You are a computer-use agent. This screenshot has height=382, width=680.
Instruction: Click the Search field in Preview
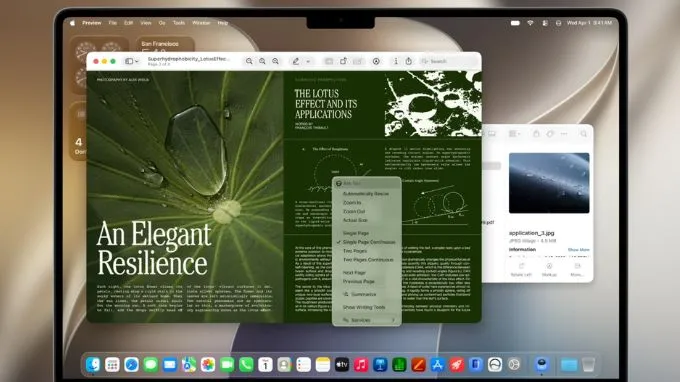tap(448, 62)
